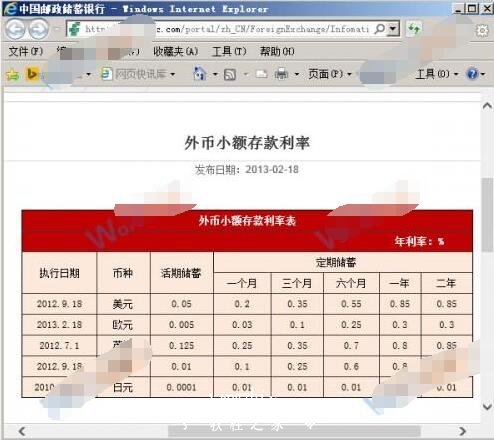
Task: Click the Internet Explorer title bar icon
Action: (x=10, y=8)
